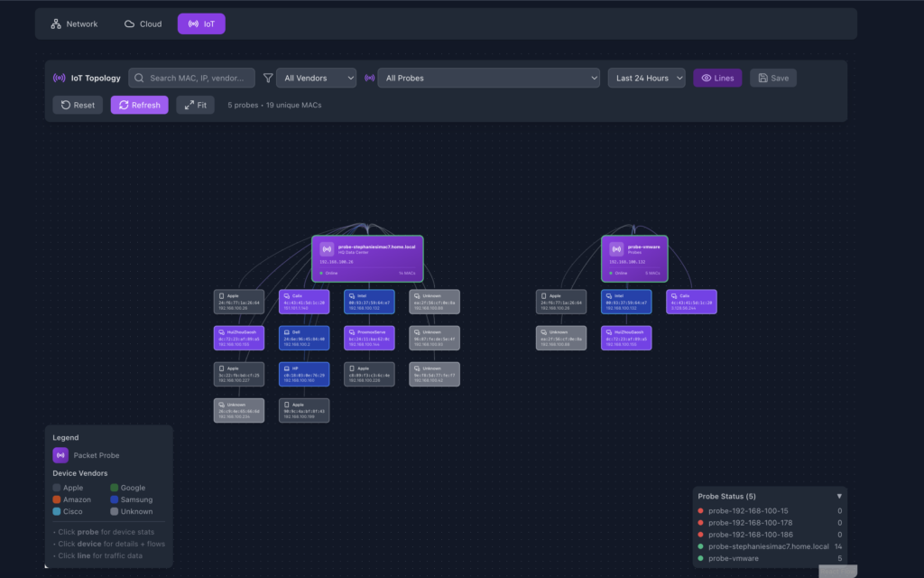The image size is (924, 578).
Task: Click the probe-stephaniesimac7 packet probe icon
Action: pos(327,248)
